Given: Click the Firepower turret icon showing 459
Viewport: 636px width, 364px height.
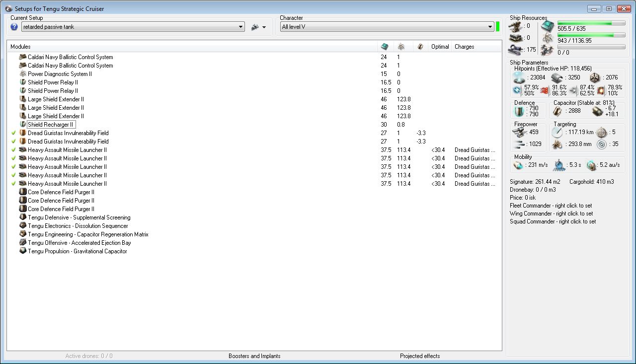Looking at the screenshot, I should point(520,132).
